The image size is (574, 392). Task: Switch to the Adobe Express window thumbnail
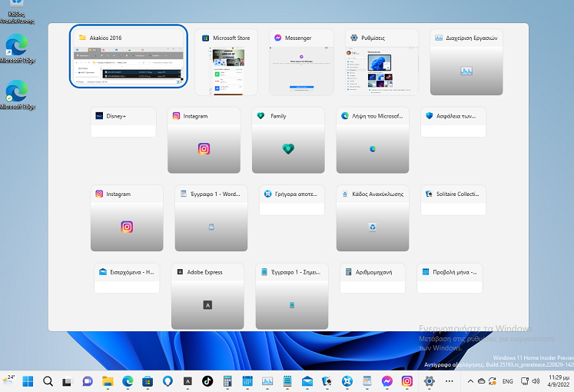pos(207,296)
